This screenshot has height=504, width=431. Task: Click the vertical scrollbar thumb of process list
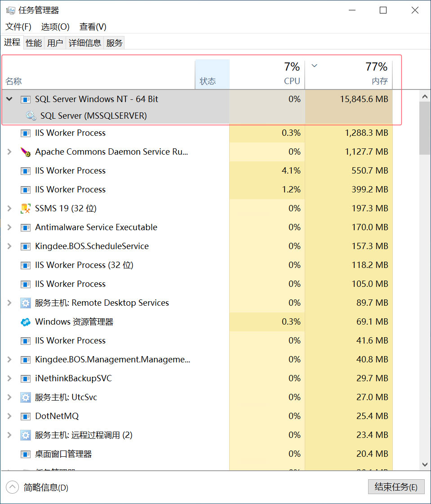pyautogui.click(x=425, y=128)
